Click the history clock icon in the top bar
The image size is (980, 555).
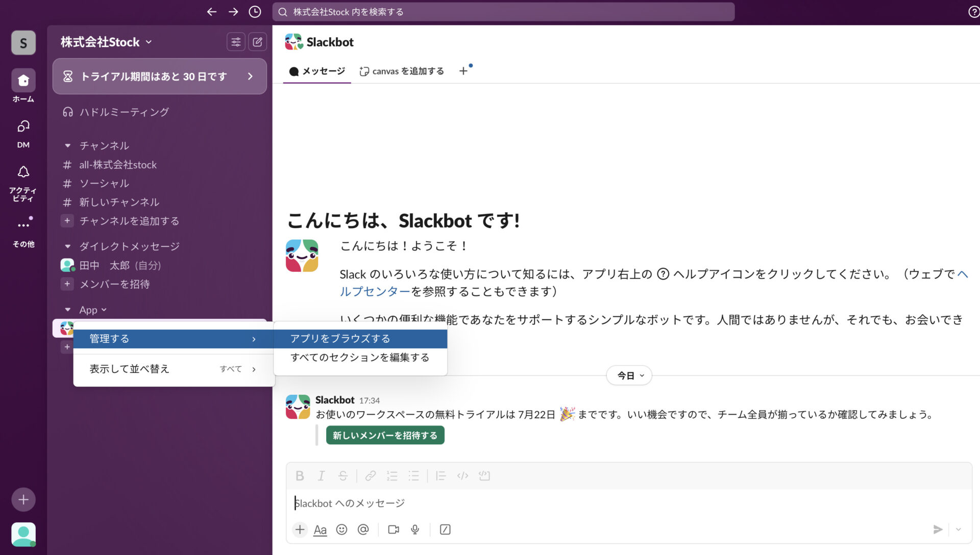click(x=254, y=12)
